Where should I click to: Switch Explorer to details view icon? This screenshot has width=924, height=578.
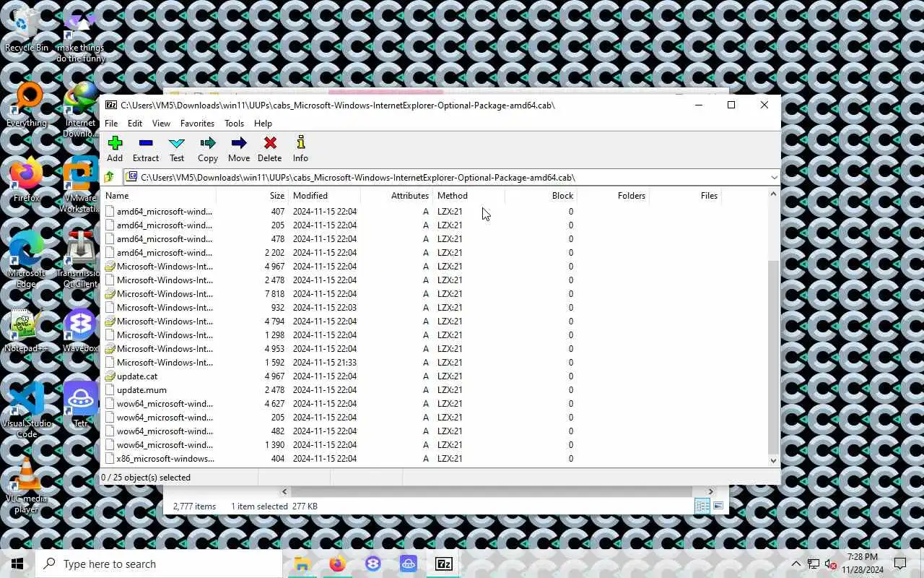[x=702, y=506]
